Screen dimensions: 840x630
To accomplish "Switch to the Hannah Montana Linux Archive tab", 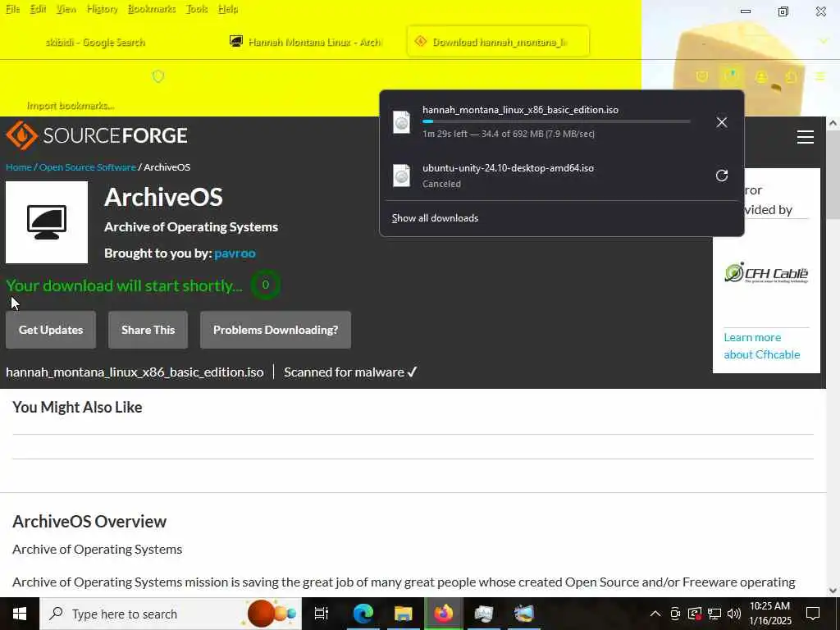I will [305, 42].
